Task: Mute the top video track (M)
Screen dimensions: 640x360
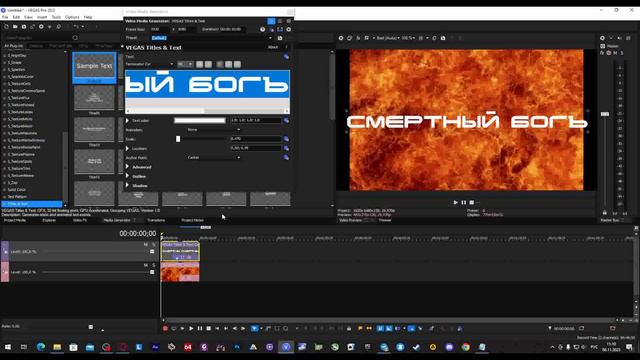Action: click(x=146, y=244)
